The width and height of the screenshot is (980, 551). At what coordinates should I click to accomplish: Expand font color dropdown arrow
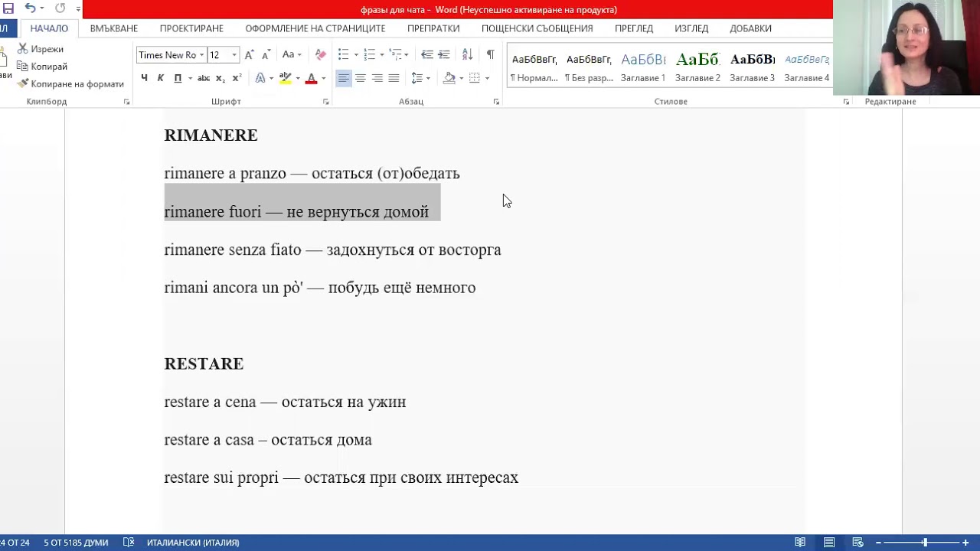coord(323,78)
